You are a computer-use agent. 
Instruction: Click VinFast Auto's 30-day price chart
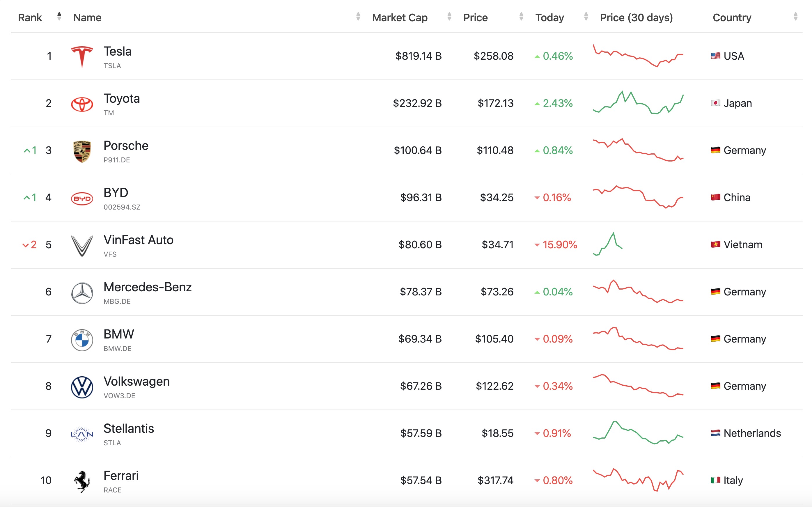click(x=607, y=244)
